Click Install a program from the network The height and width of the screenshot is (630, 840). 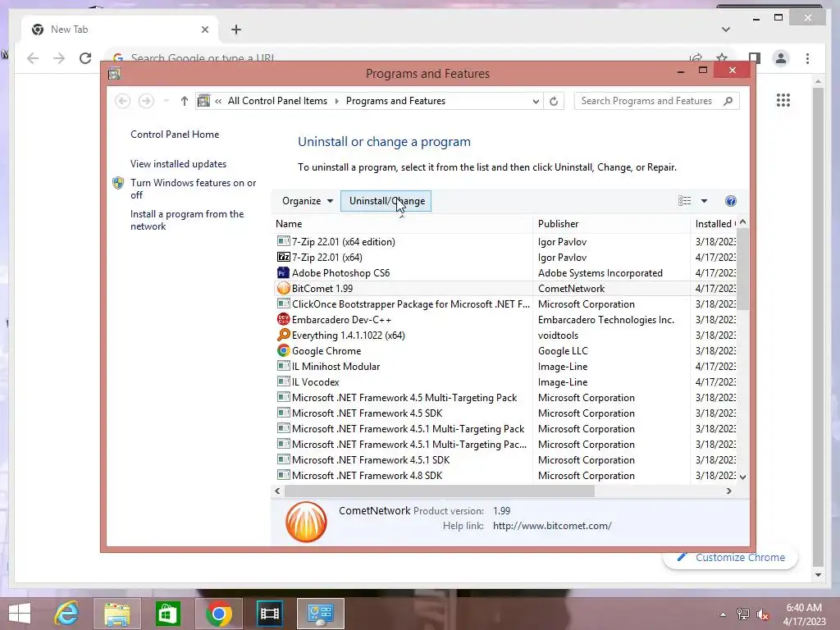(187, 220)
